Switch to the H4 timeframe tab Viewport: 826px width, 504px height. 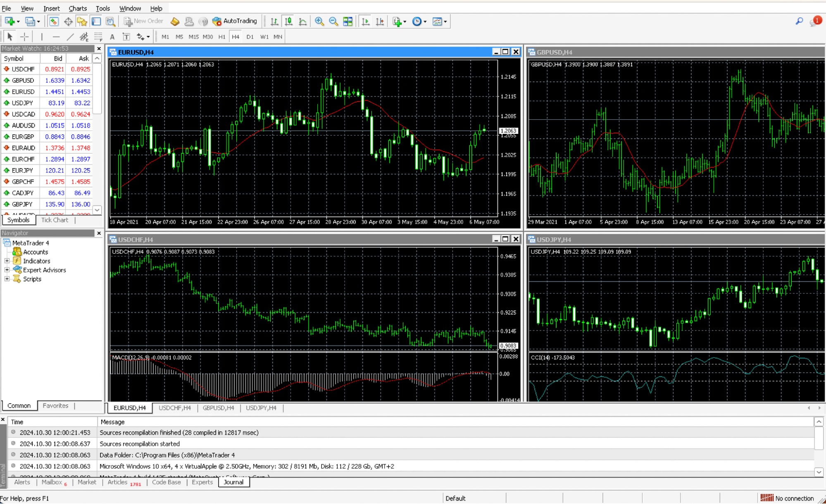coord(236,37)
